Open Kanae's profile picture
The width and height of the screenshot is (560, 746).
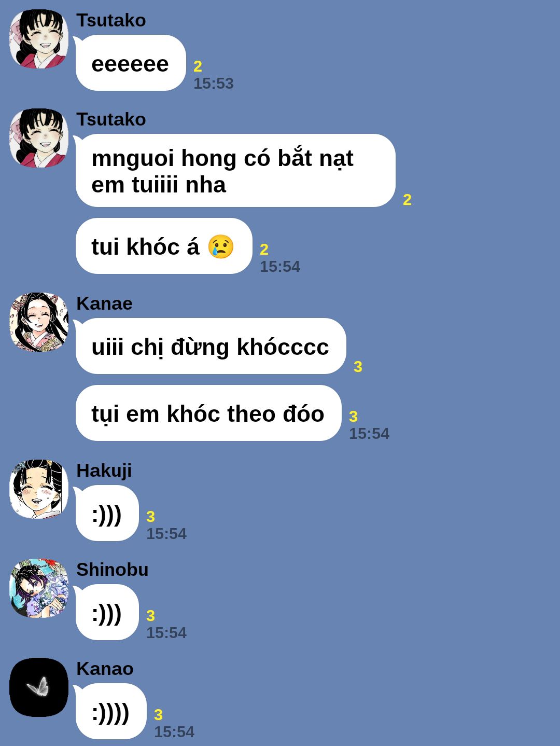(x=39, y=322)
